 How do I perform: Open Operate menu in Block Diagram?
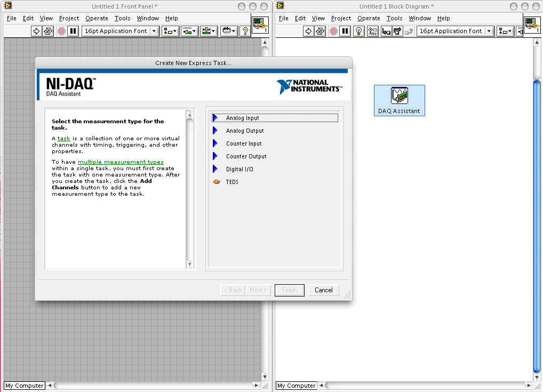369,18
